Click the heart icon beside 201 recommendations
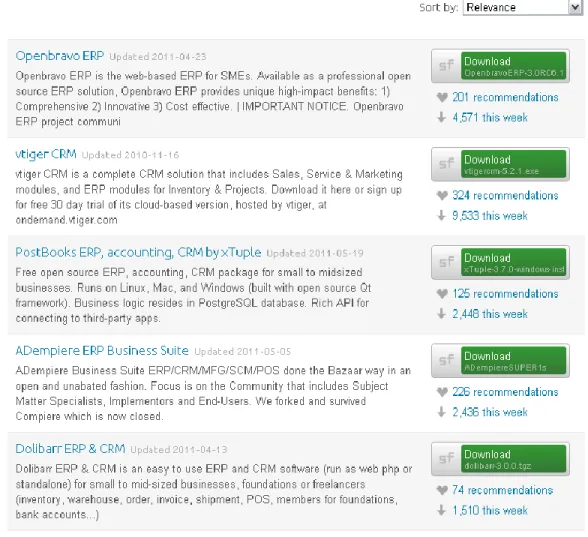Viewport: 588px width, 537px height. [442, 98]
